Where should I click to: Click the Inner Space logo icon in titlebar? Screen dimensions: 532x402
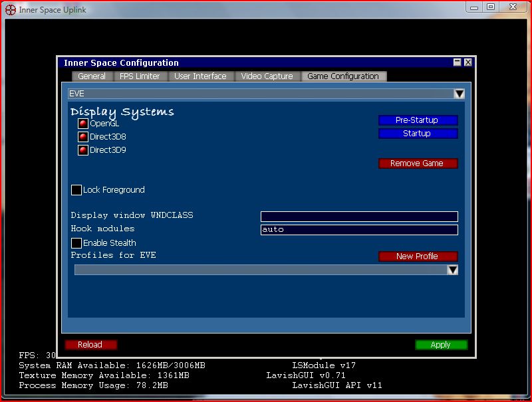point(9,10)
